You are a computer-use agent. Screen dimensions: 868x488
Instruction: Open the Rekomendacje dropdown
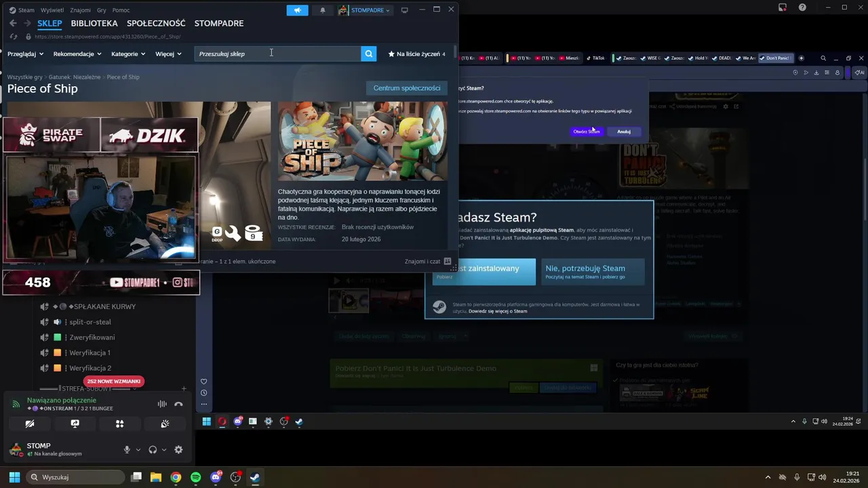[77, 54]
